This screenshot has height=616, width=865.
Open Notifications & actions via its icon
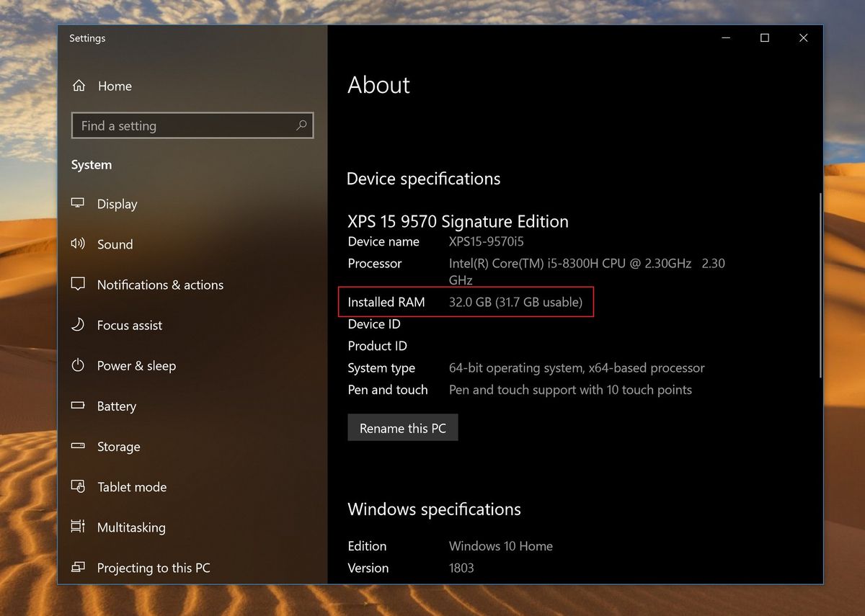pyautogui.click(x=77, y=284)
